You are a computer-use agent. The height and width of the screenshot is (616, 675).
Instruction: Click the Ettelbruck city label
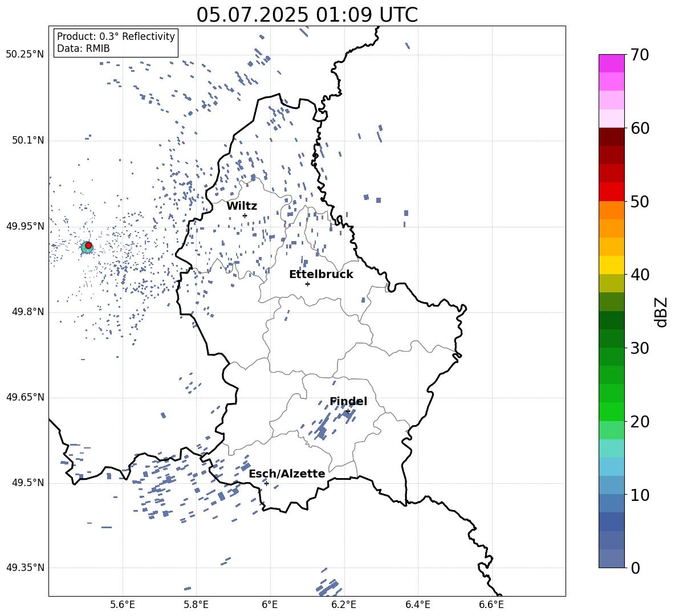(321, 274)
